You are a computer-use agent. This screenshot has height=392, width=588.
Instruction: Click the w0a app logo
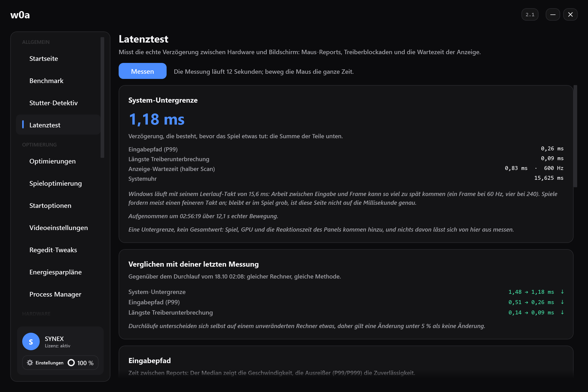coord(20,15)
